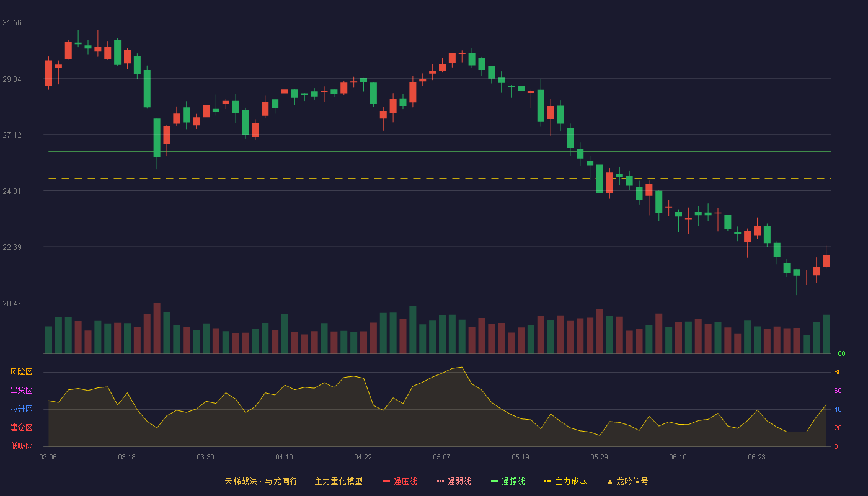Click the 06-10 date label
The height and width of the screenshot is (496, 868).
[678, 457]
